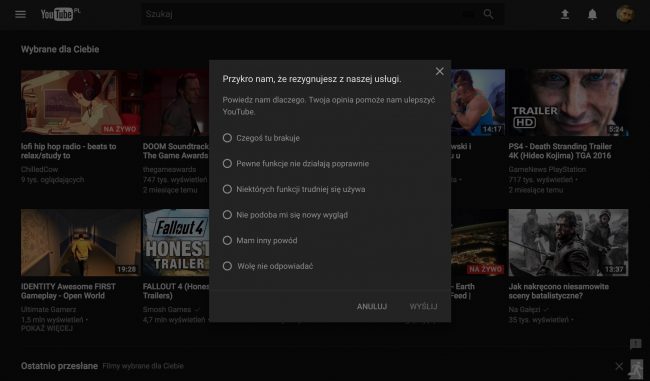This screenshot has height=381, width=650.
Task: Click the ANULUJ button
Action: pyautogui.click(x=372, y=307)
